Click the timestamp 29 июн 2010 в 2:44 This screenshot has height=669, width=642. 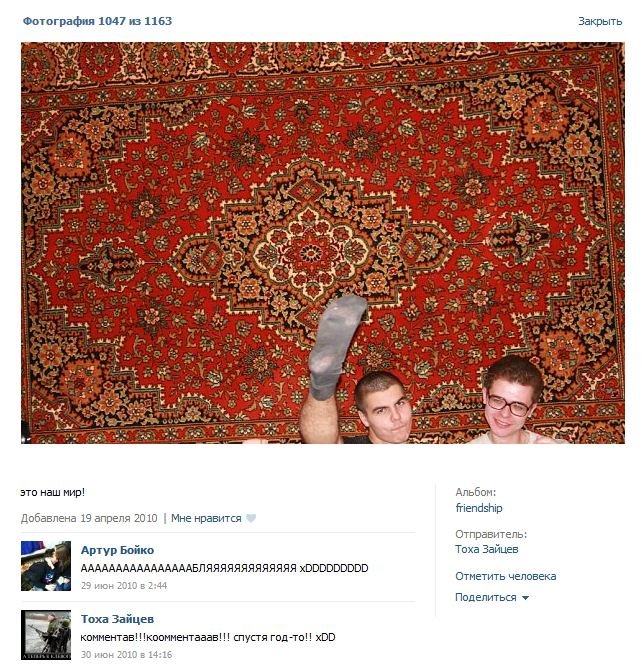(124, 586)
